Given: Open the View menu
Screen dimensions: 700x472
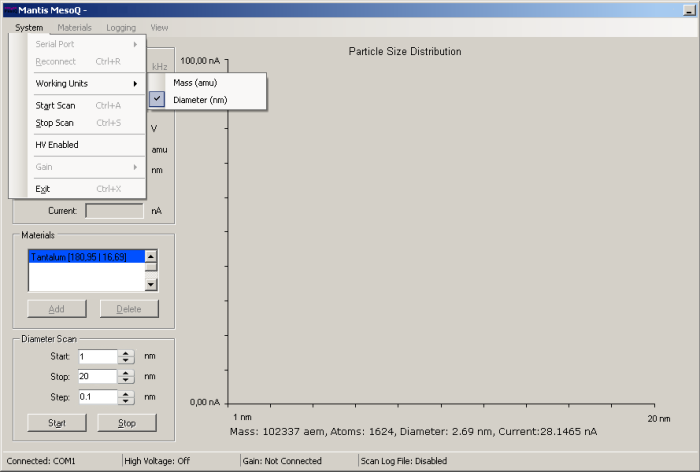Looking at the screenshot, I should click(x=159, y=28).
